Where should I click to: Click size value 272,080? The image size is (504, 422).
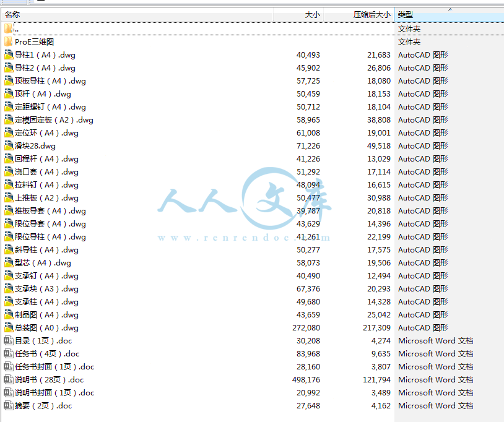pyautogui.click(x=306, y=328)
